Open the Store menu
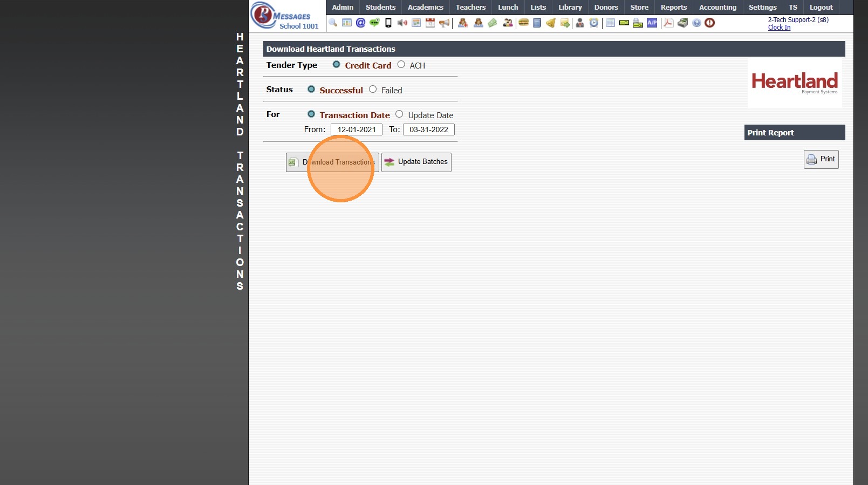The height and width of the screenshot is (485, 868). (639, 8)
